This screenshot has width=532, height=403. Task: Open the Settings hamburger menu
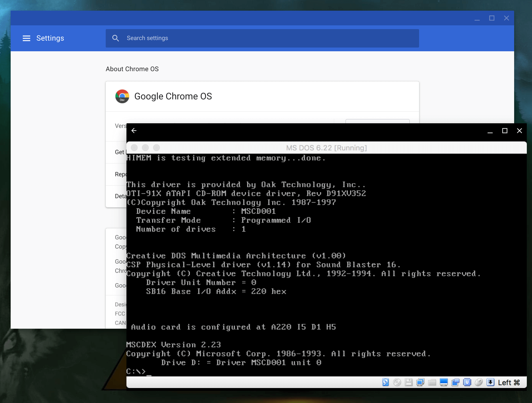tap(26, 38)
